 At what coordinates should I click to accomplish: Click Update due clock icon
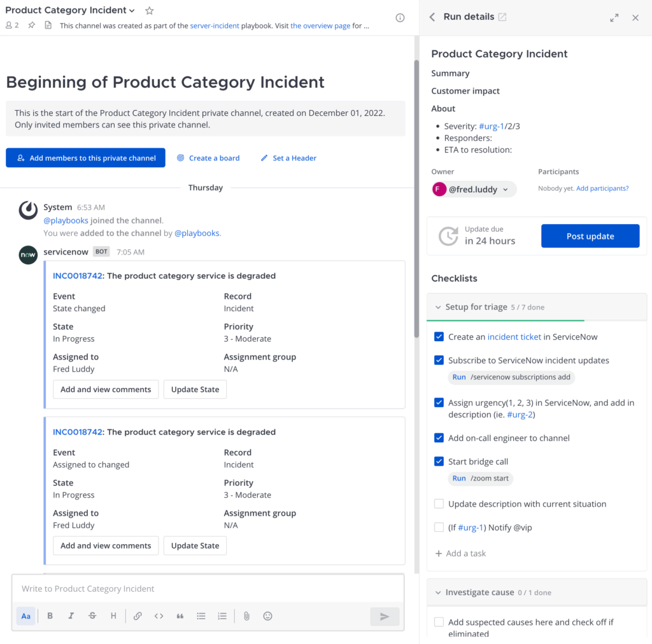(x=448, y=236)
